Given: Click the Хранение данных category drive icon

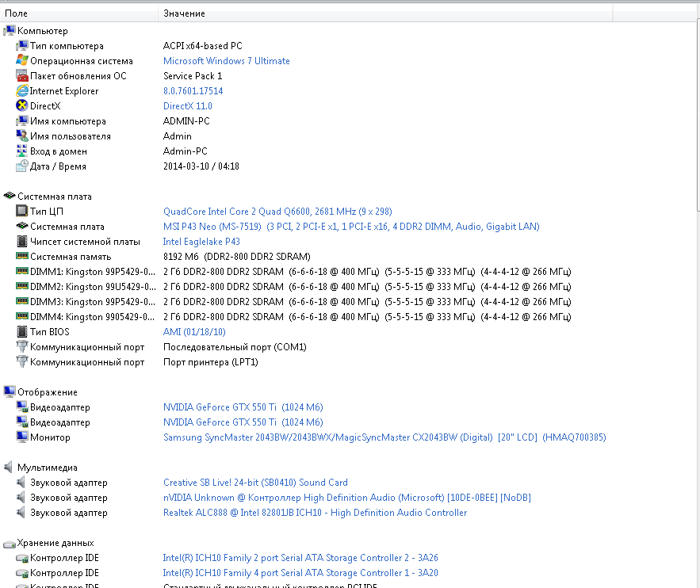Looking at the screenshot, I should click(x=10, y=544).
